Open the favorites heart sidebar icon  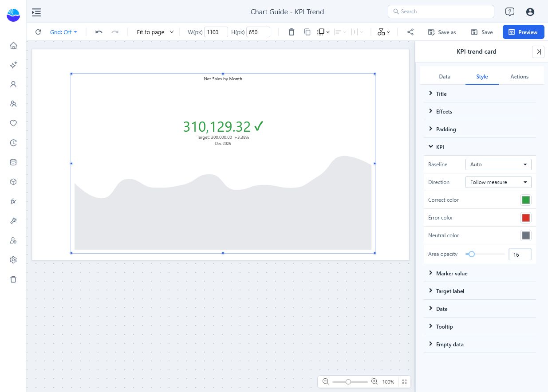13,123
